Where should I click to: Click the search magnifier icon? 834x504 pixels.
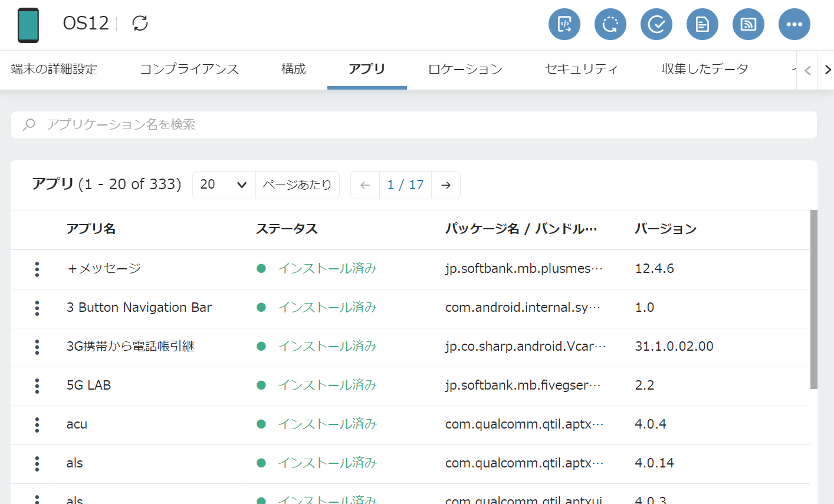point(29,124)
